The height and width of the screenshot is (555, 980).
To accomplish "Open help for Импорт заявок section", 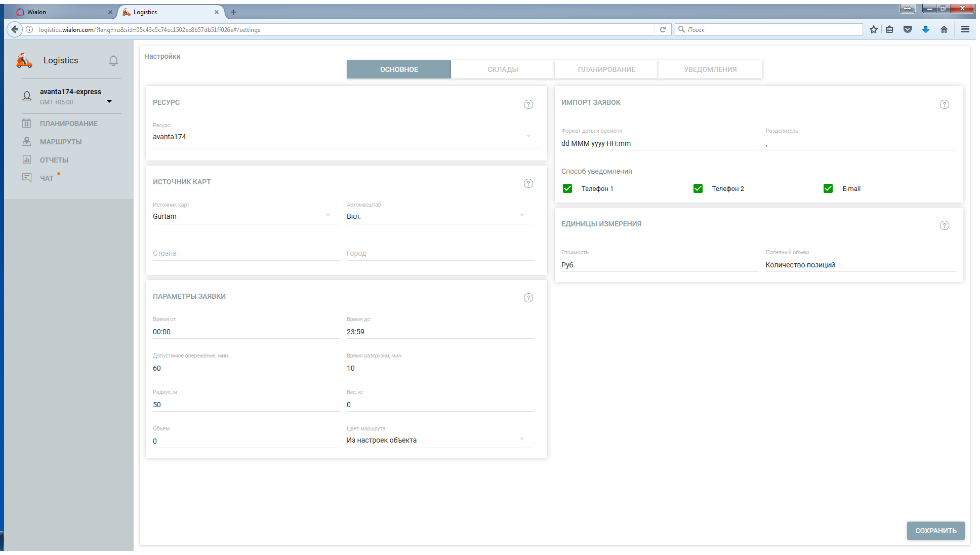I will point(944,104).
